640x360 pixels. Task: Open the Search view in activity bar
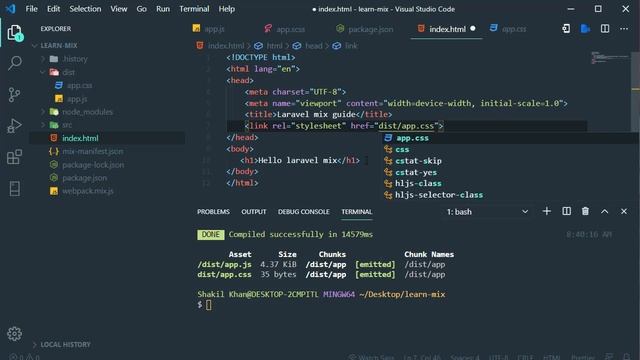(15, 63)
